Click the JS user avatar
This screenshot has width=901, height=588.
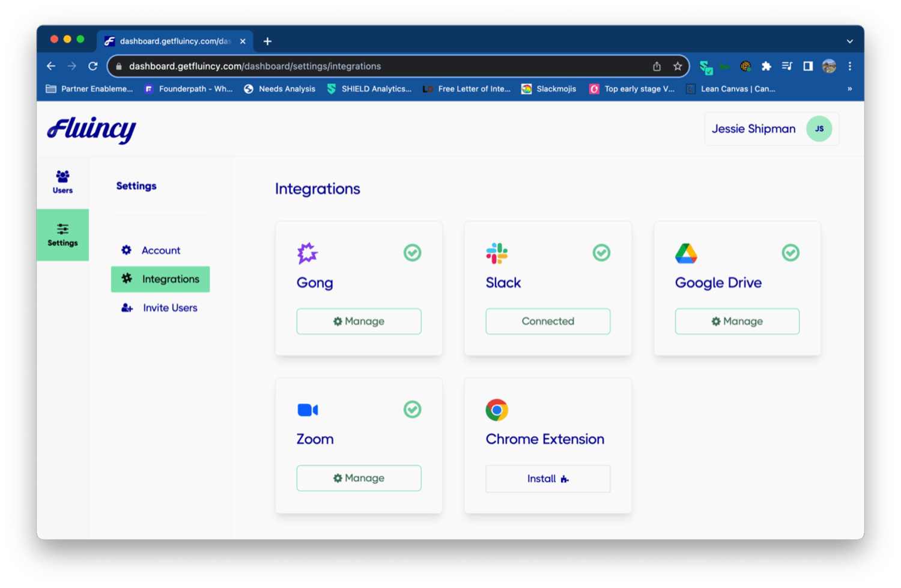819,129
